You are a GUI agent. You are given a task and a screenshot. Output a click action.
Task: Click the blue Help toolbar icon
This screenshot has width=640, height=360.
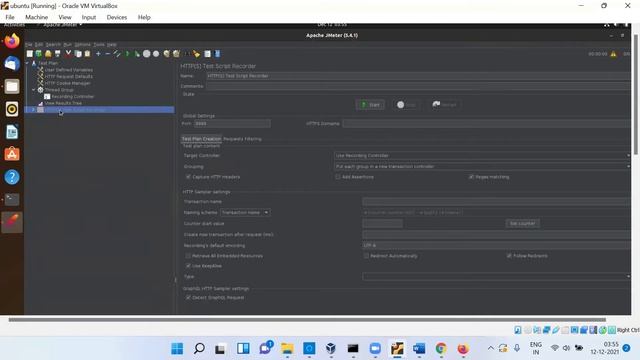tap(217, 53)
